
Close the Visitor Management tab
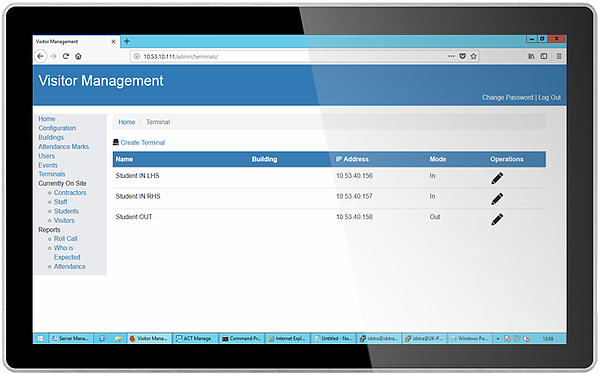(113, 41)
